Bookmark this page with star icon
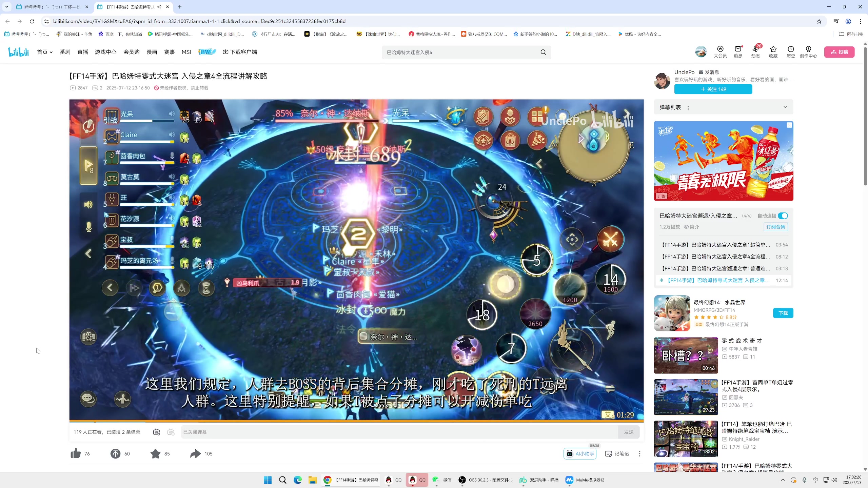This screenshot has height=488, width=868. 819,21
